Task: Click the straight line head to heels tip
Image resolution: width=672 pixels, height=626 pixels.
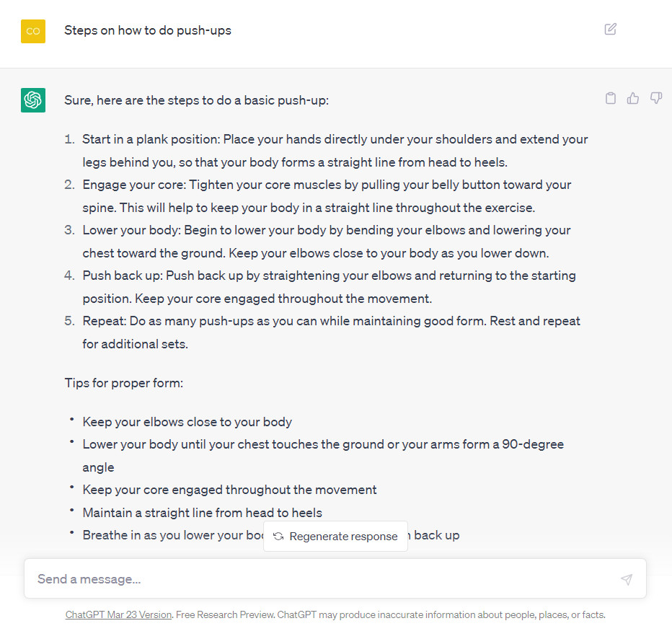Action: coord(202,513)
